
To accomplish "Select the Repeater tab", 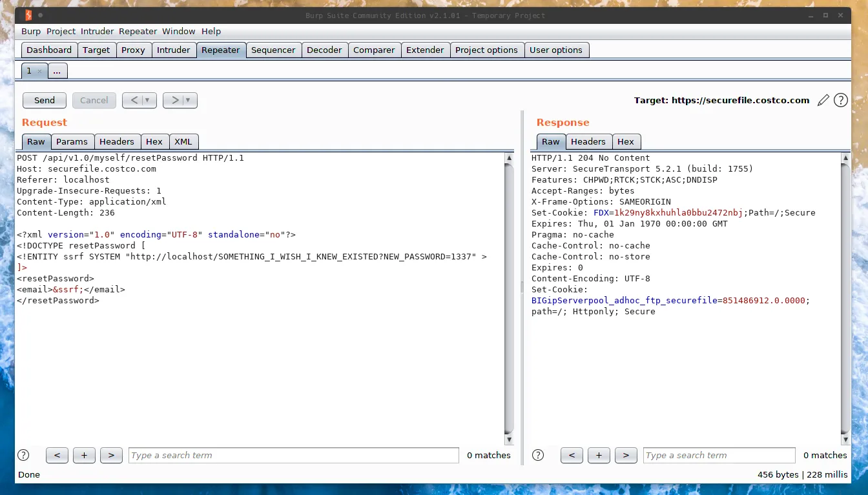I will pyautogui.click(x=221, y=50).
